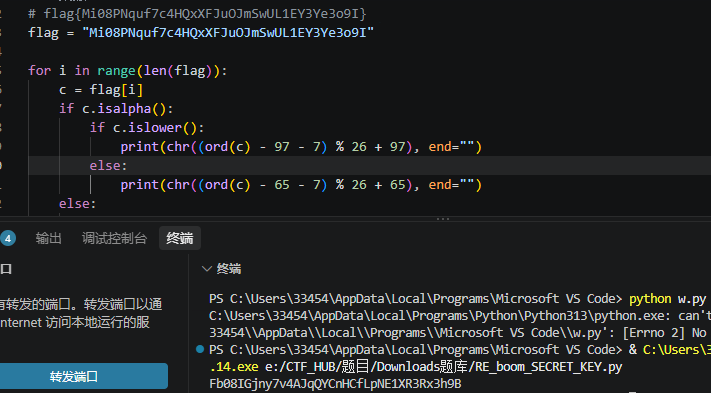
Task: Click the 'nternet 访问本地运行的服' description line in the ports panel
Action: [75, 323]
